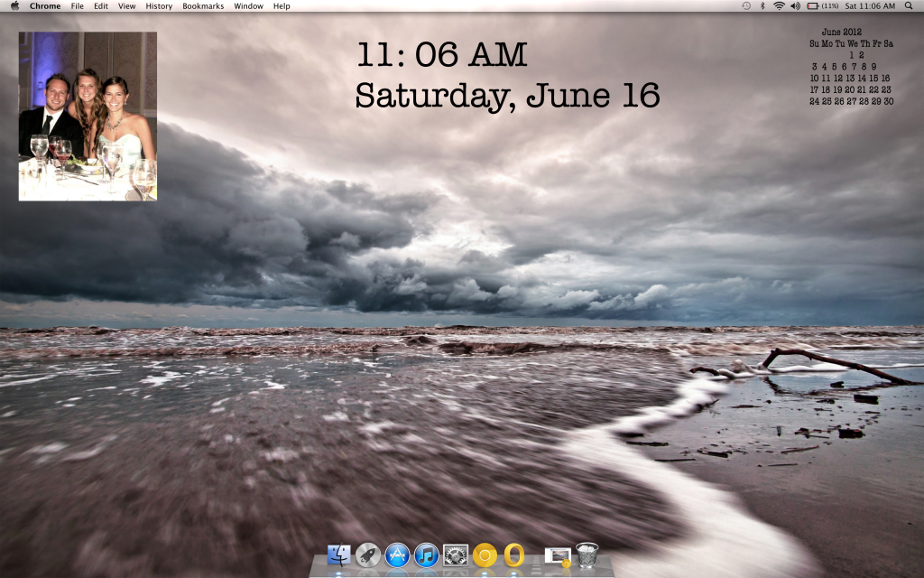Open Finder from the Dock
The image size is (924, 578).
coord(339,555)
